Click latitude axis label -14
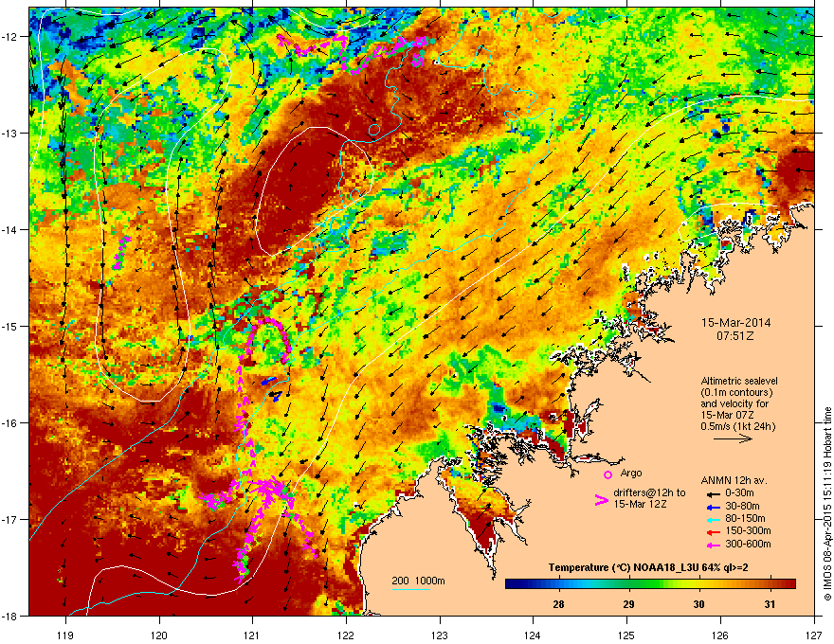The height and width of the screenshot is (644, 834). tap(10, 229)
